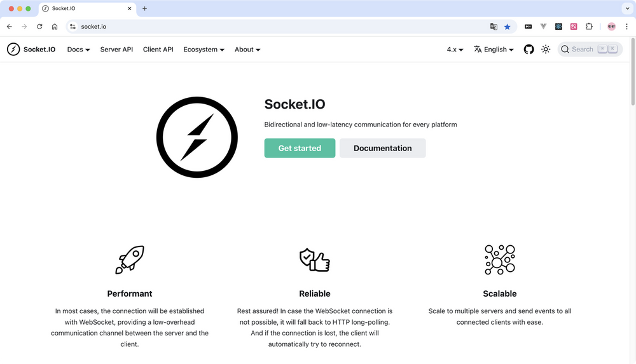Screen dimensions: 636x364
Task: Open the Client API nav item
Action: 158,50
